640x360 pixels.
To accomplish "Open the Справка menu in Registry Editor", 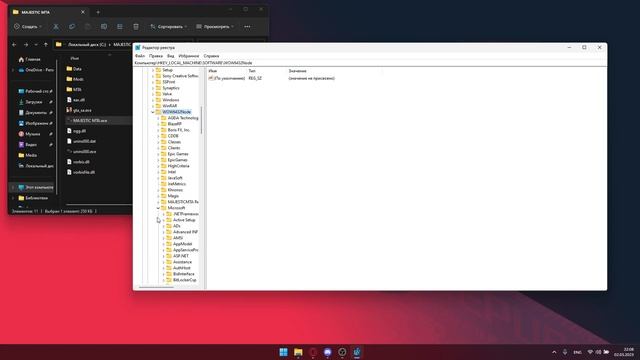I will 211,56.
